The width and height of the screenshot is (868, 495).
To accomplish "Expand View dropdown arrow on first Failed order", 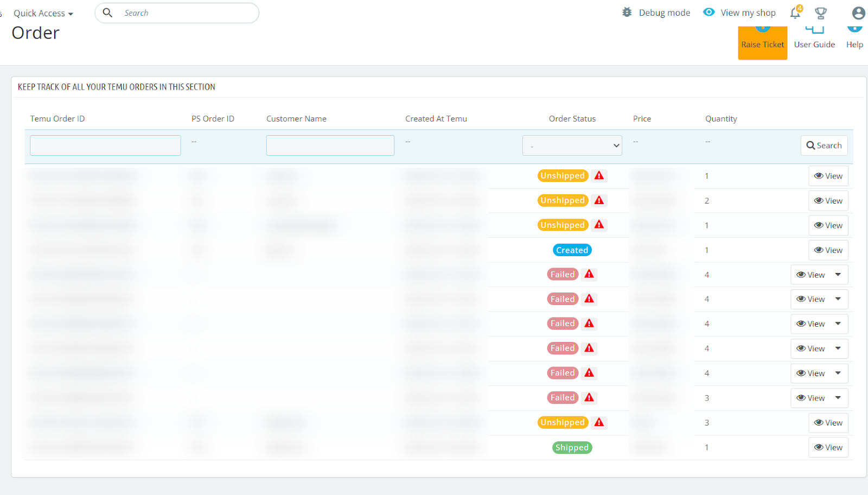I will click(x=838, y=275).
